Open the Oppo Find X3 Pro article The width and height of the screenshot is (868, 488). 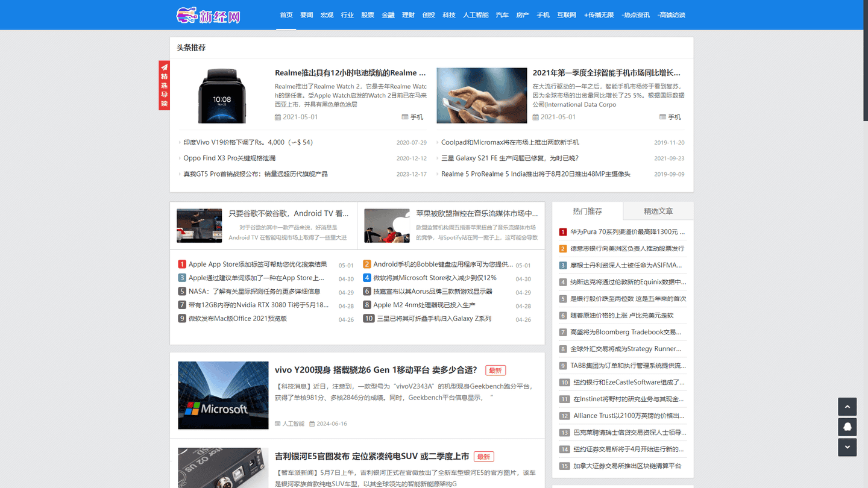pos(230,158)
